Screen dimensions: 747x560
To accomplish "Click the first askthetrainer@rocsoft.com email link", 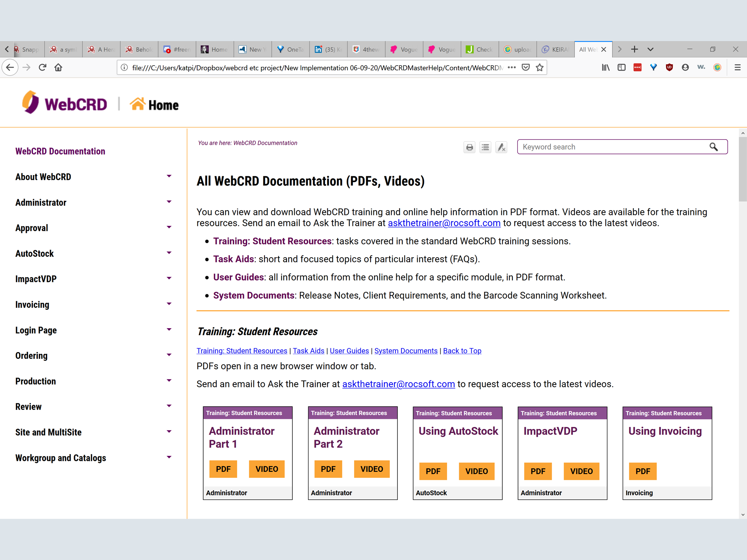I will [444, 223].
